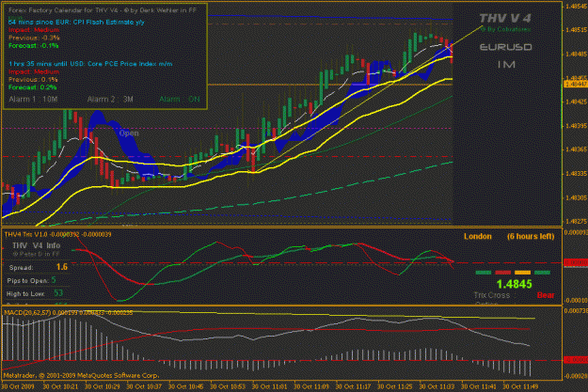588x392 pixels.
Task: Click the Spread value 1.6
Action: click(x=62, y=267)
